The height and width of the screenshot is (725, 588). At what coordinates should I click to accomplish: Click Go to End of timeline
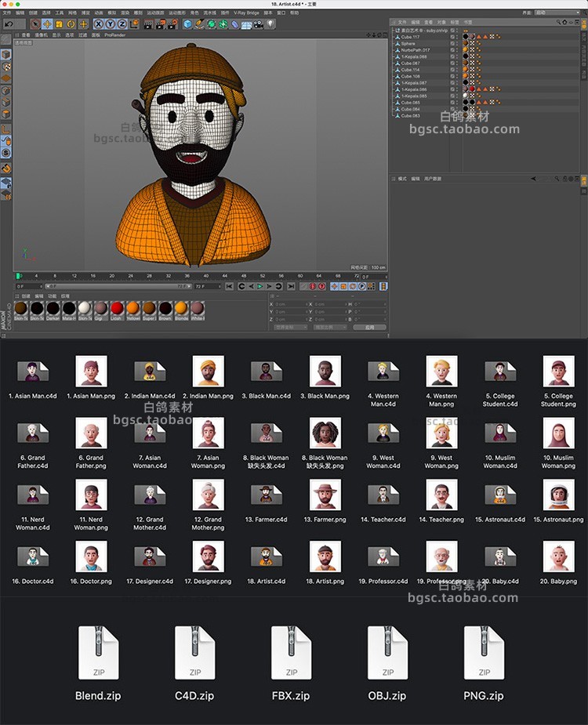tap(291, 287)
